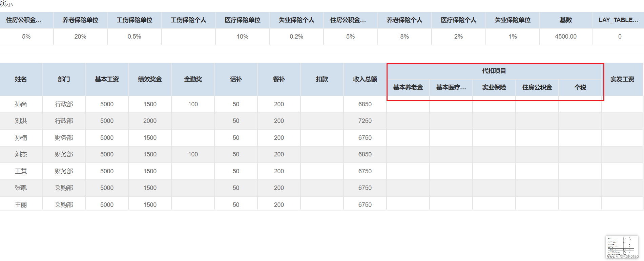This screenshot has width=644, height=261.
Task: Select the employee name 刘洪
Action: click(x=21, y=121)
